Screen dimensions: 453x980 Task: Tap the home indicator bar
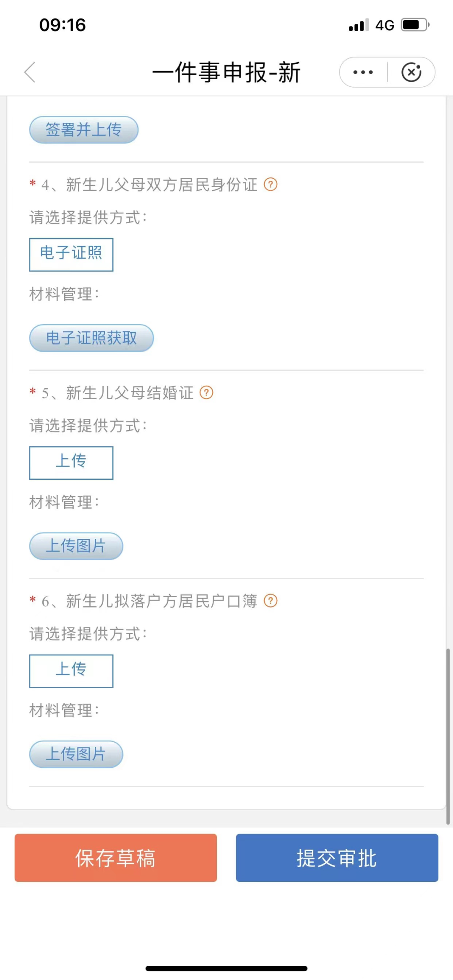tap(226, 968)
